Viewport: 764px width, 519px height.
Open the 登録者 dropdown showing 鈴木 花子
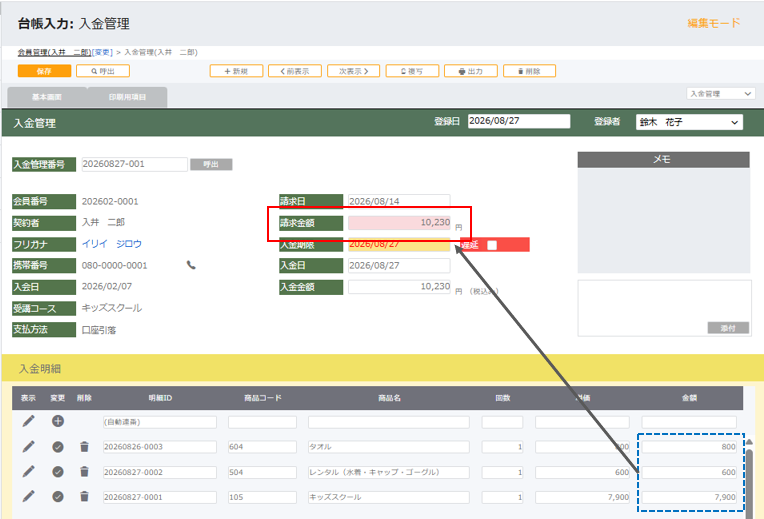click(689, 122)
